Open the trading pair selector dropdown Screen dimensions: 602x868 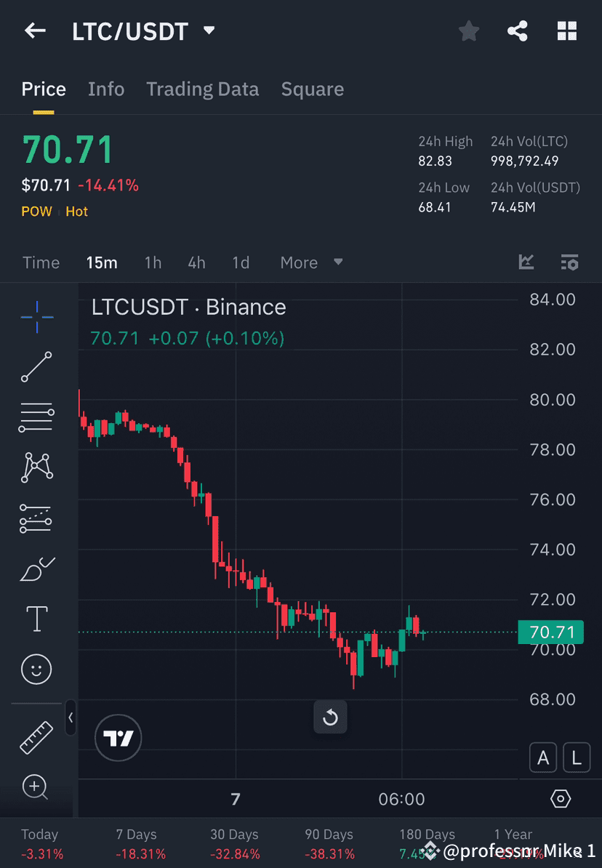point(208,31)
